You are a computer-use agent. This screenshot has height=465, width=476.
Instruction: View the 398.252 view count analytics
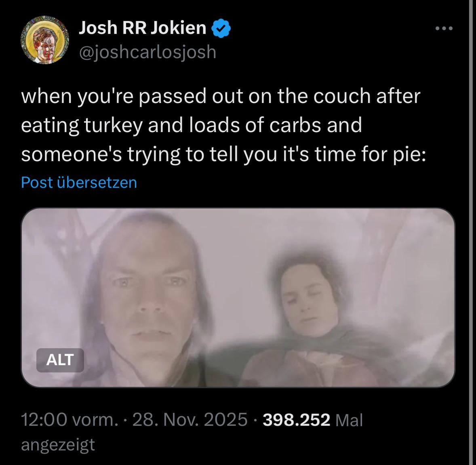(296, 420)
